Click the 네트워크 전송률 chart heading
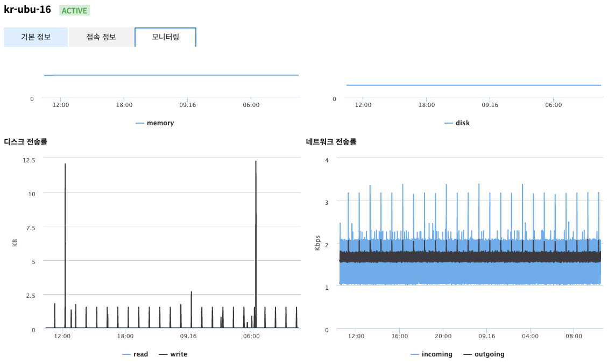 pos(331,142)
